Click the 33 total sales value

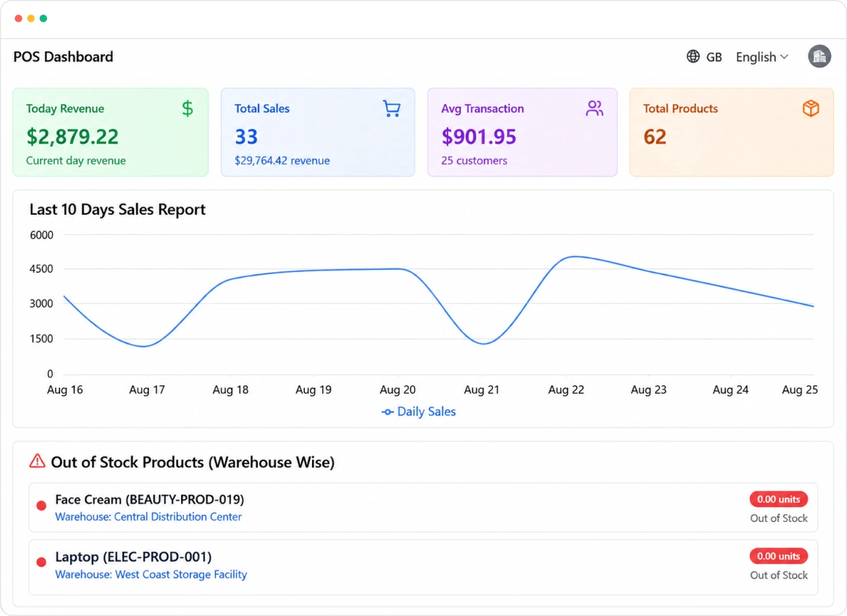tap(246, 137)
